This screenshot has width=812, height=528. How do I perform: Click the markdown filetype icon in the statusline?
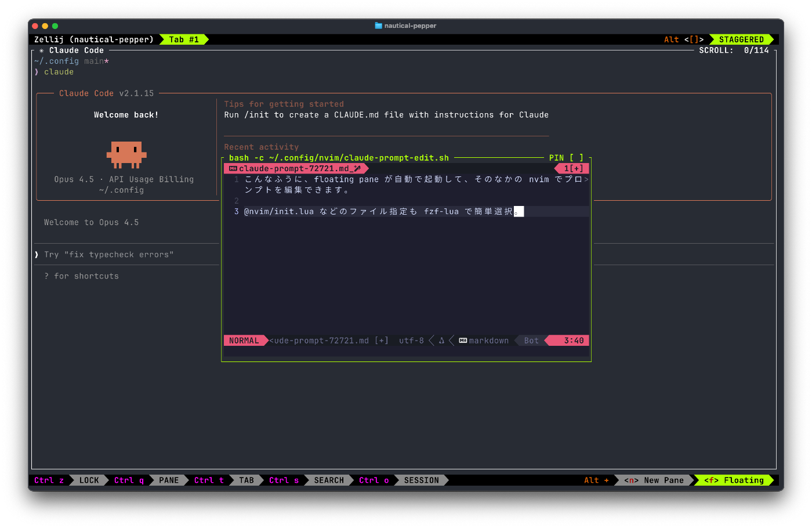pyautogui.click(x=463, y=341)
